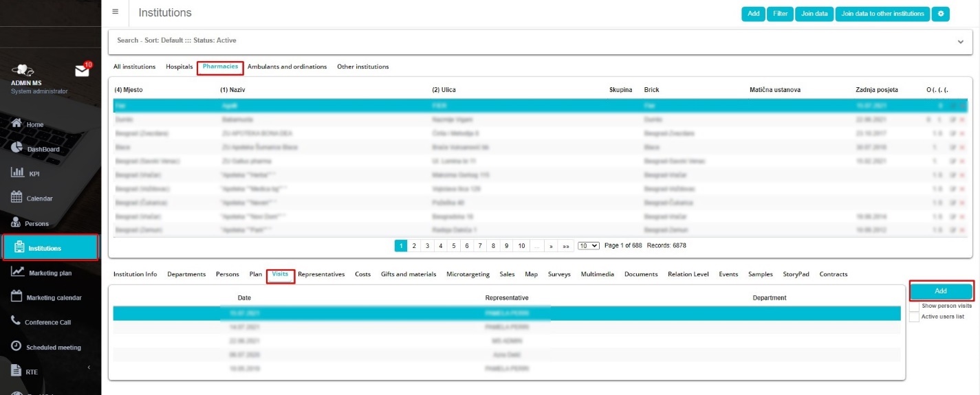This screenshot has height=395, width=980.
Task: Open the records per page dropdown
Action: 588,245
